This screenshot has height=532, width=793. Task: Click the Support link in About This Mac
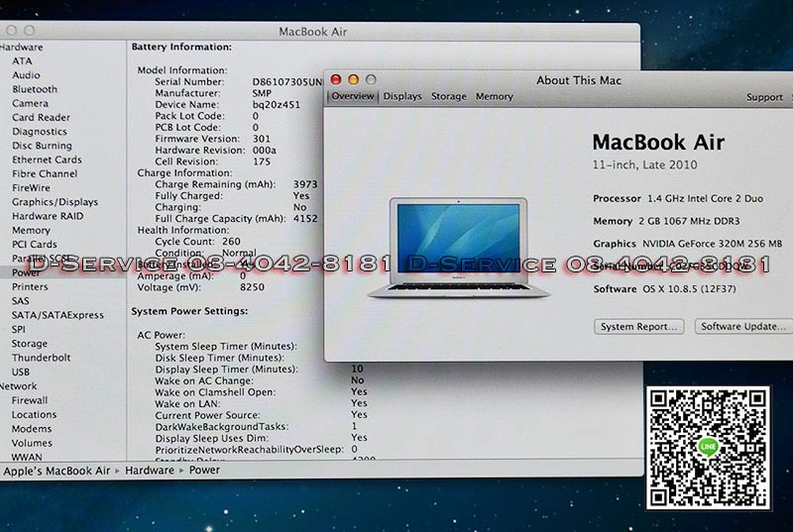tap(764, 97)
